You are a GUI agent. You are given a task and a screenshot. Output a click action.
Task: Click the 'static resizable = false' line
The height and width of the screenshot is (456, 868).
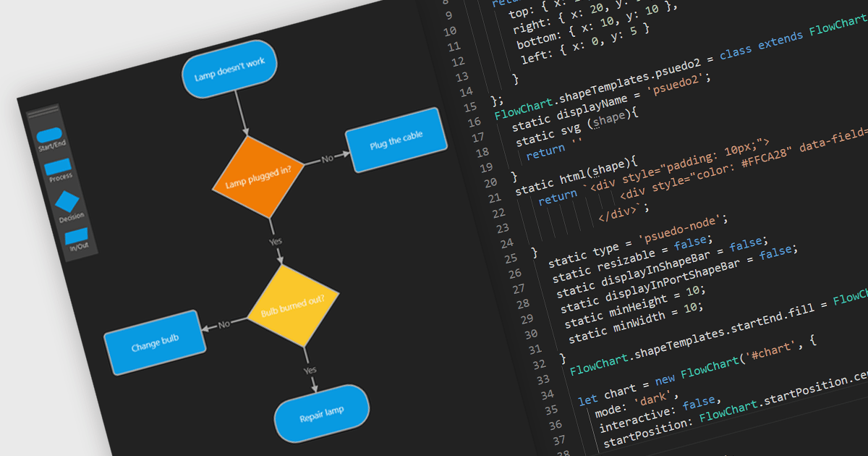point(632,258)
